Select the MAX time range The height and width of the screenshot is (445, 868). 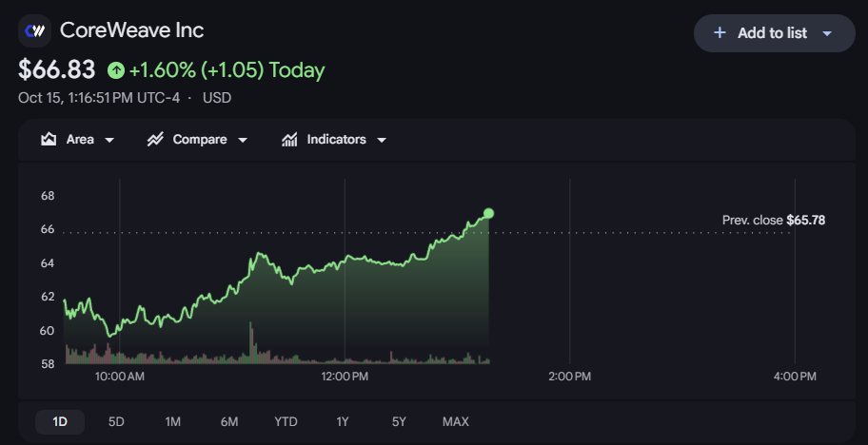click(456, 422)
